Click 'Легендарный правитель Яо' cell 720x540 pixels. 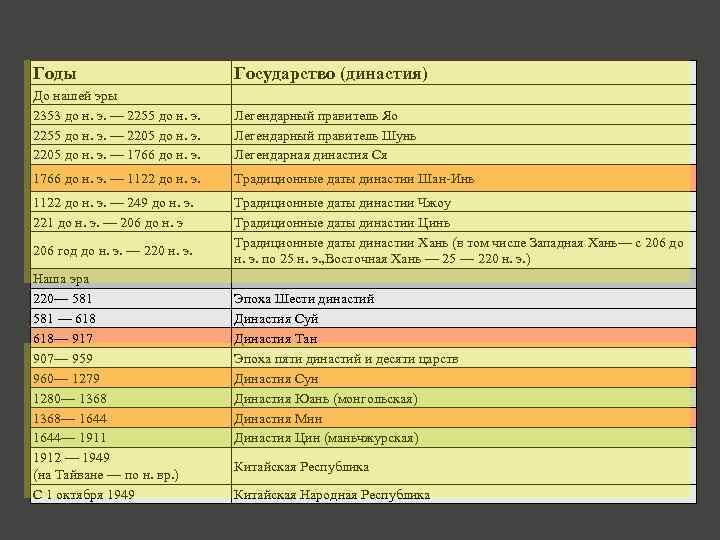coord(464,115)
